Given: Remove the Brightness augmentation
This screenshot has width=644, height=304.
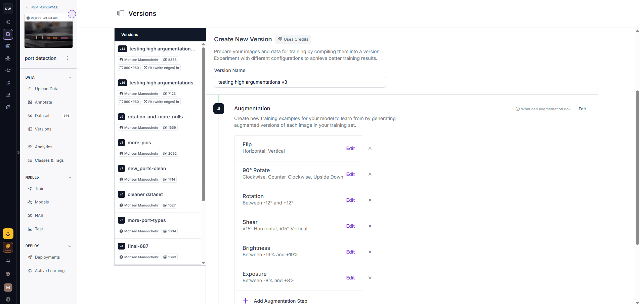Looking at the screenshot, I should (x=370, y=252).
